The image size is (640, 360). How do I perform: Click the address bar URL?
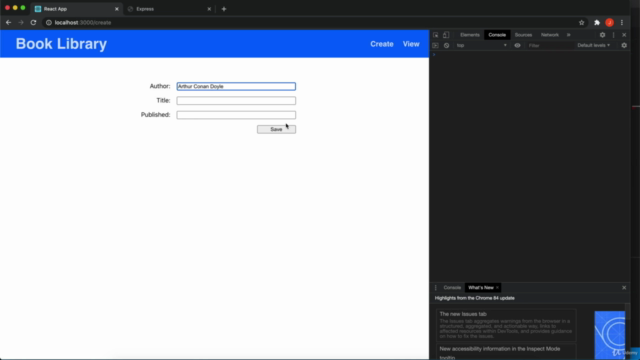coord(83,22)
